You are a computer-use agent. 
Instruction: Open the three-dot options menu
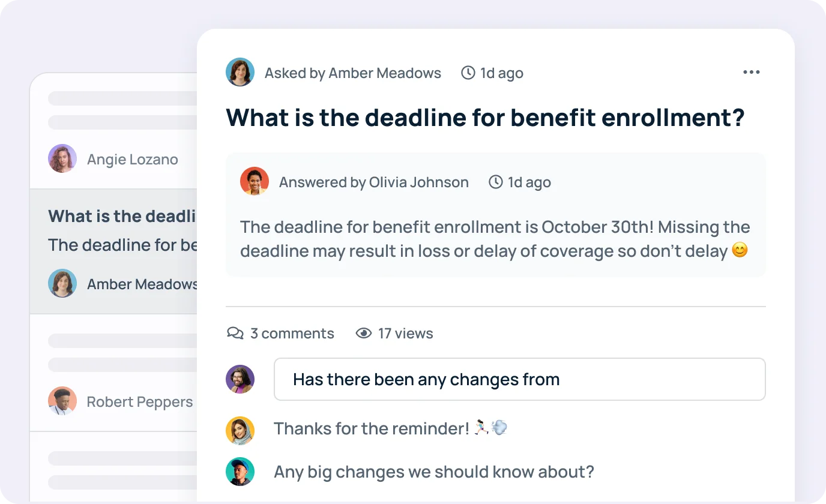point(751,72)
